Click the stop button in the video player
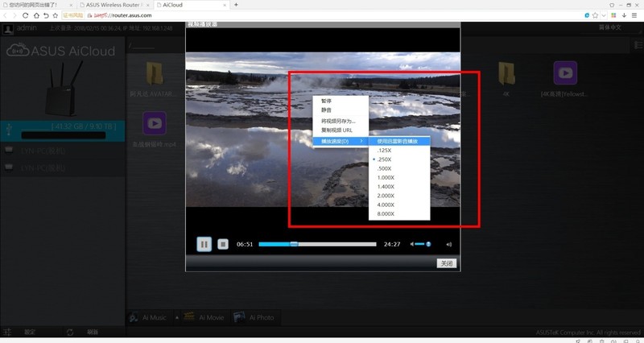Image resolution: width=644 pixels, height=343 pixels. pyautogui.click(x=223, y=245)
